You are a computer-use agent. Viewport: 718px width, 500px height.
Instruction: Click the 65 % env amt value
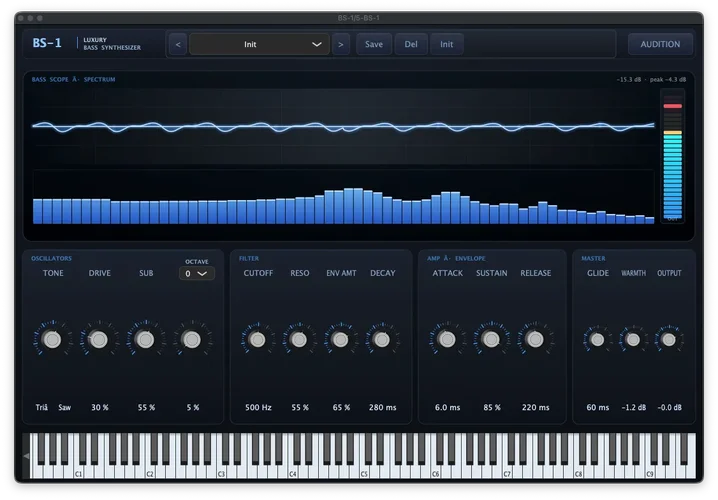[341, 407]
